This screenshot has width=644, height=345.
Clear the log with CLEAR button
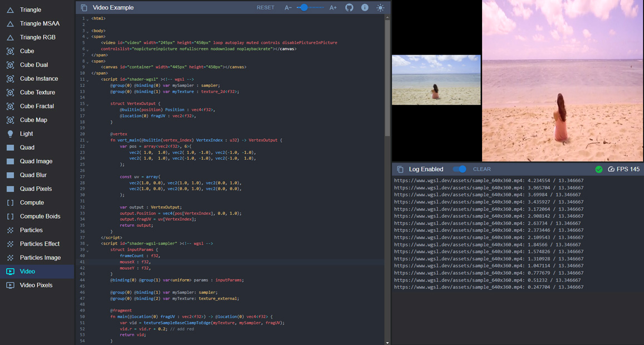481,169
